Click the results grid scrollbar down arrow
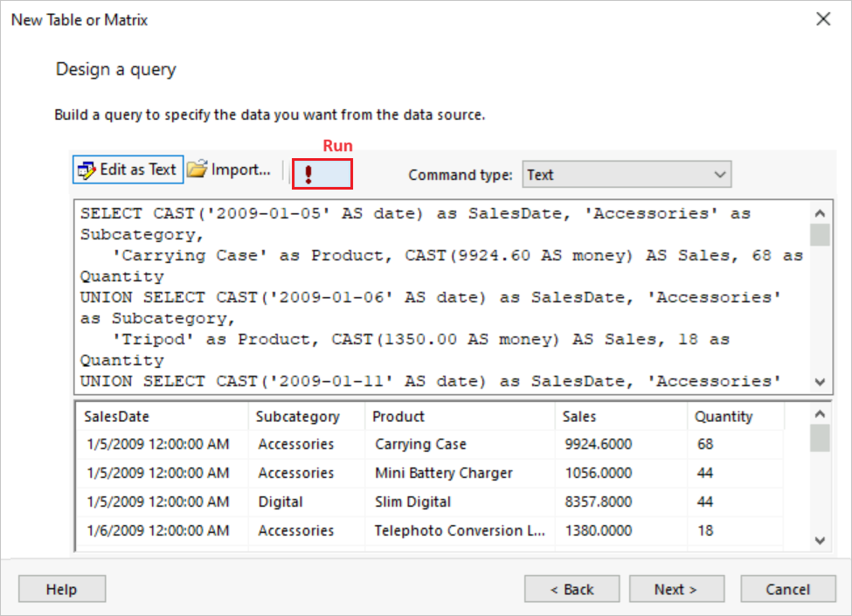 coord(819,541)
